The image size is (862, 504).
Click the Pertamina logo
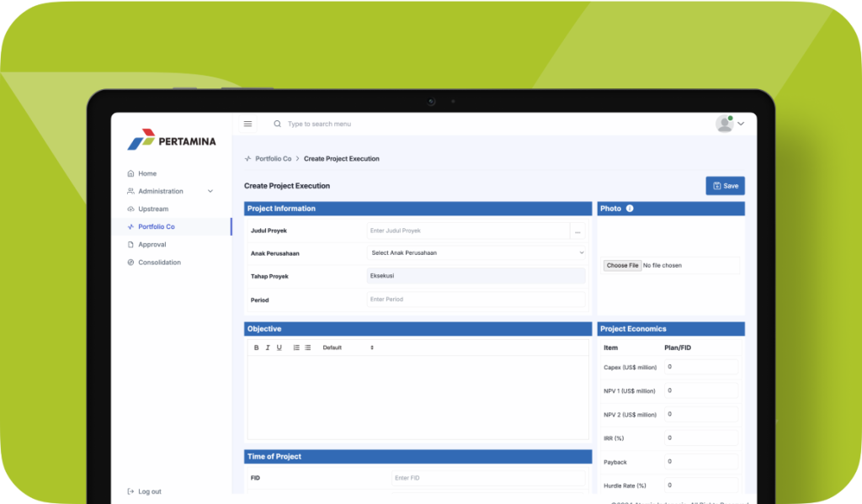[x=172, y=140]
